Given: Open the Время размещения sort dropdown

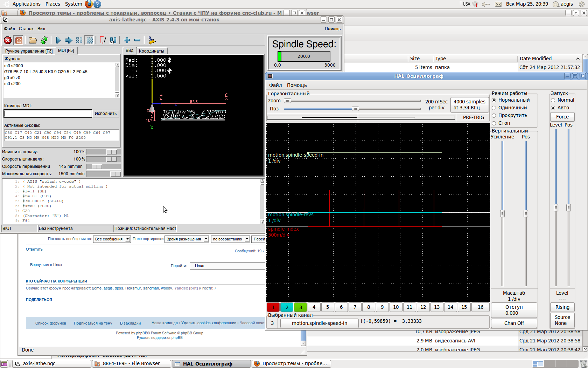Looking at the screenshot, I should click(x=187, y=239).
